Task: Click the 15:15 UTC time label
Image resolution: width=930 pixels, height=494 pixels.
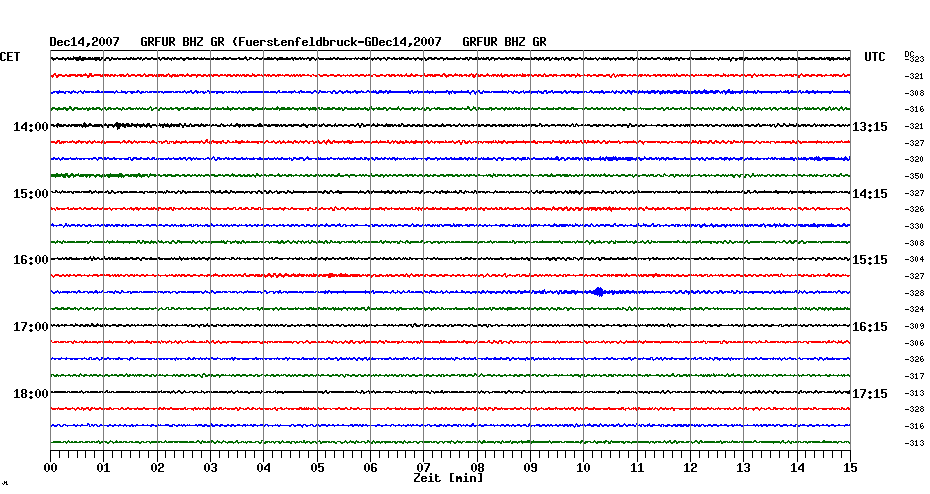Action: pyautogui.click(x=870, y=260)
